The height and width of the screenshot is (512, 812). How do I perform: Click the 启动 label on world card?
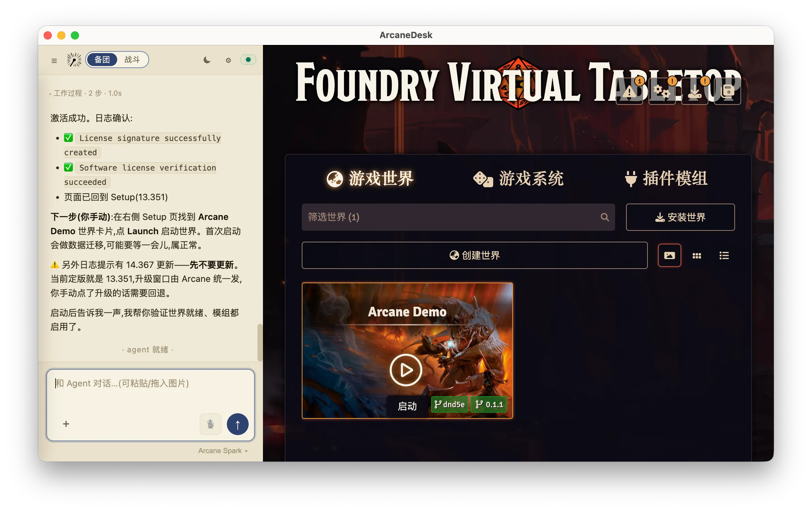click(x=407, y=406)
